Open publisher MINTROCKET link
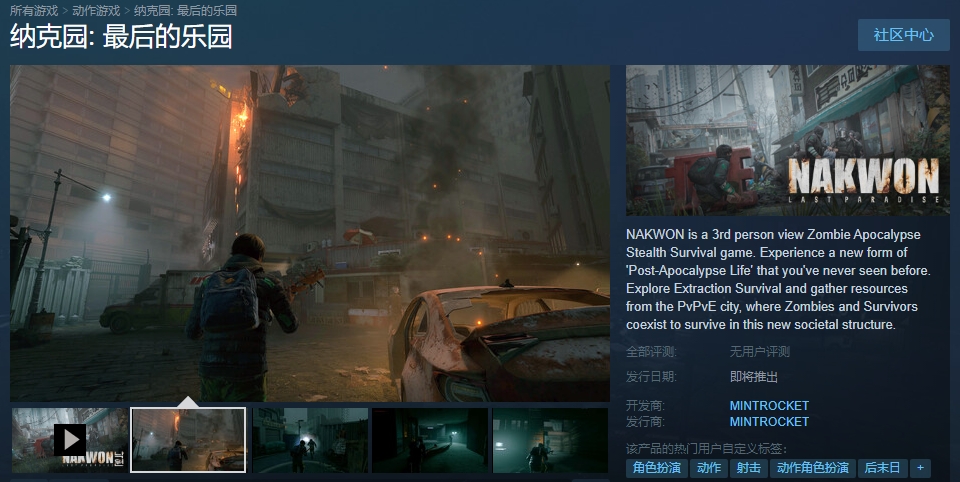This screenshot has height=482, width=960. tap(769, 421)
